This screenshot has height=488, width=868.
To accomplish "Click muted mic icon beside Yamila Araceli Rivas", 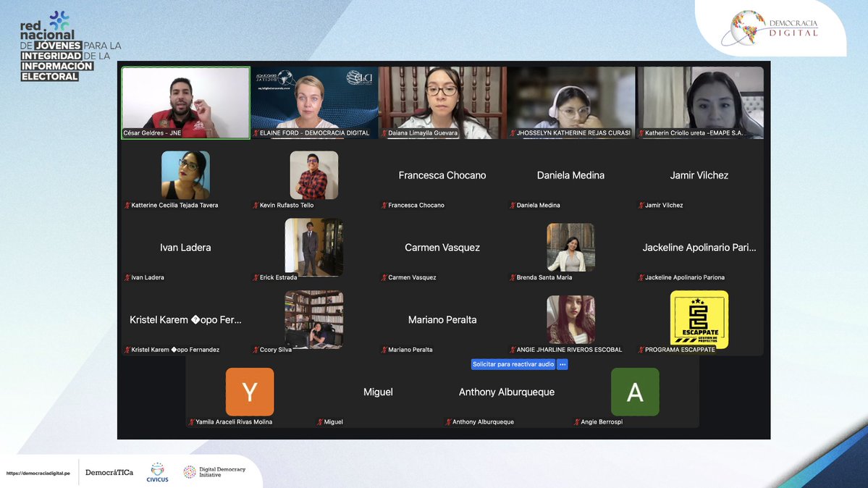I will click(192, 422).
